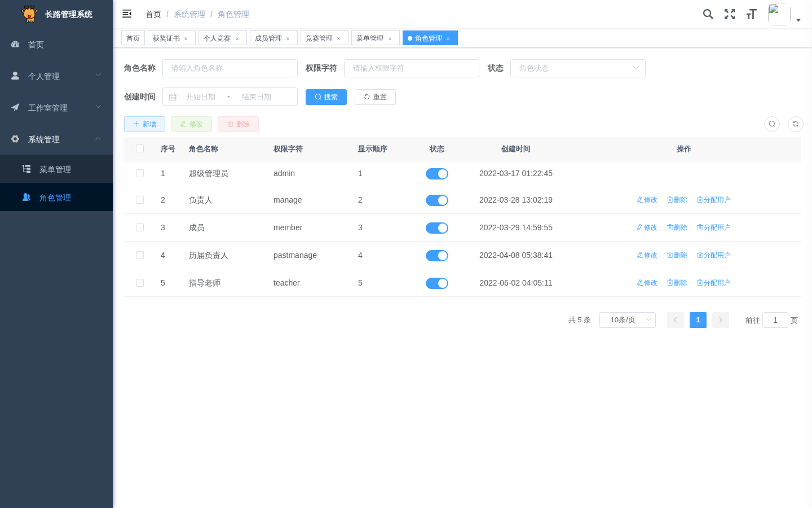Close the 成员管理 tab
The width and height of the screenshot is (812, 508).
click(x=288, y=38)
